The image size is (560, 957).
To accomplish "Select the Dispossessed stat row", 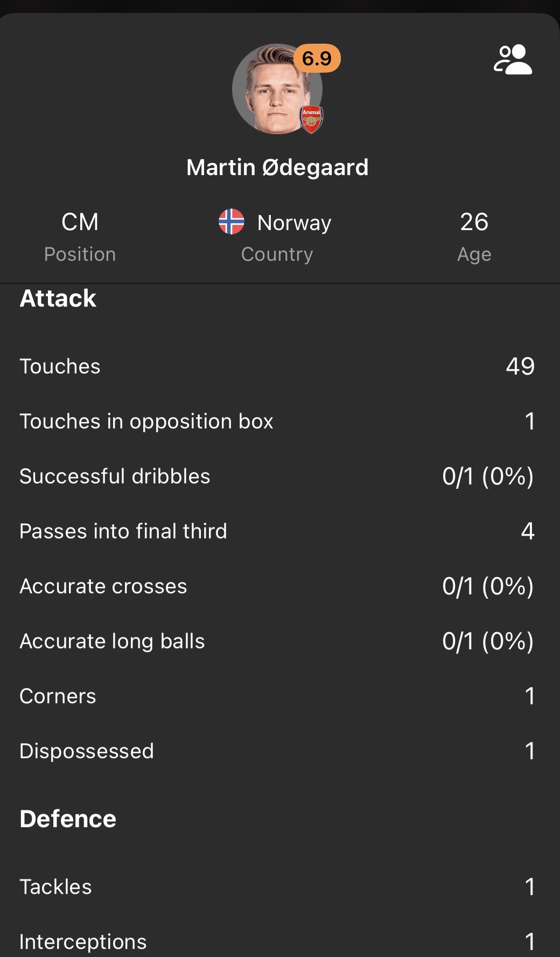I will pos(277,751).
